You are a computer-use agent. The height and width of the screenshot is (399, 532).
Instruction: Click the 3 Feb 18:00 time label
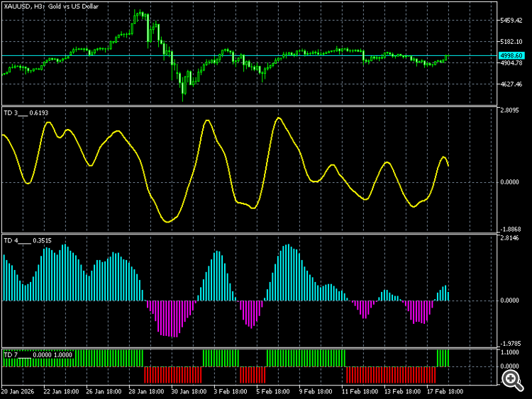(x=231, y=391)
